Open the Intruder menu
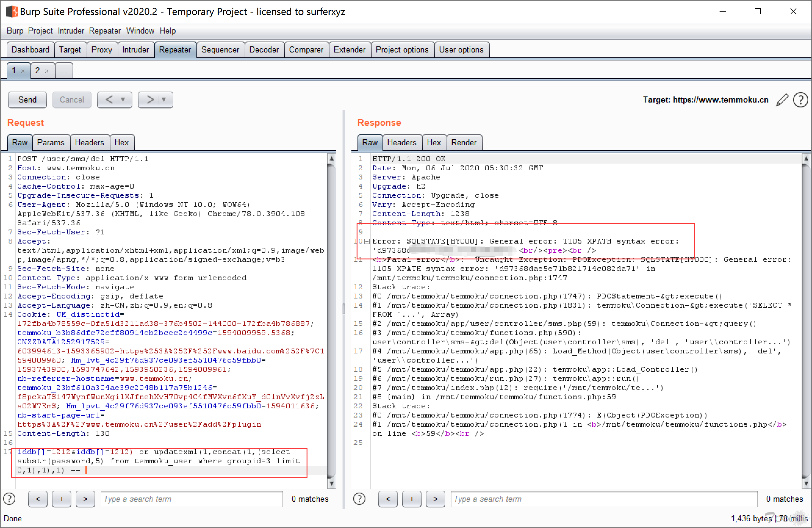Screen dimensions: 812x528 pyautogui.click(x=71, y=31)
